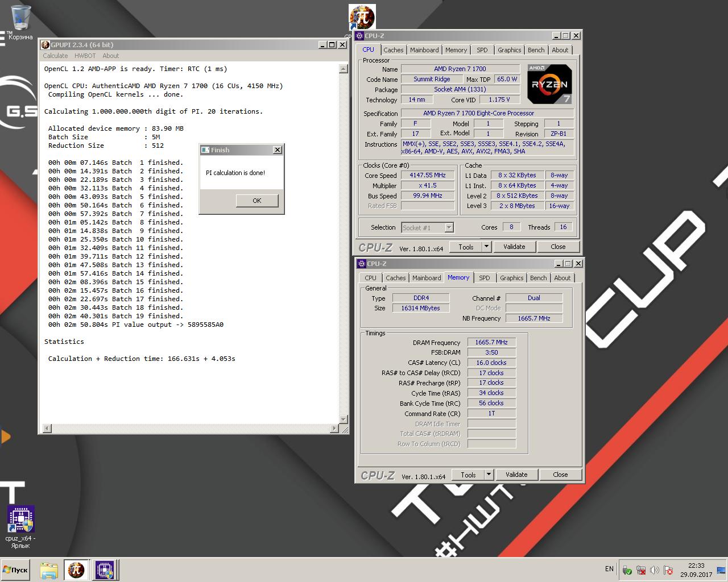Click the GPUPI title bar icon
Viewport: 728px width, 582px height.
point(45,45)
